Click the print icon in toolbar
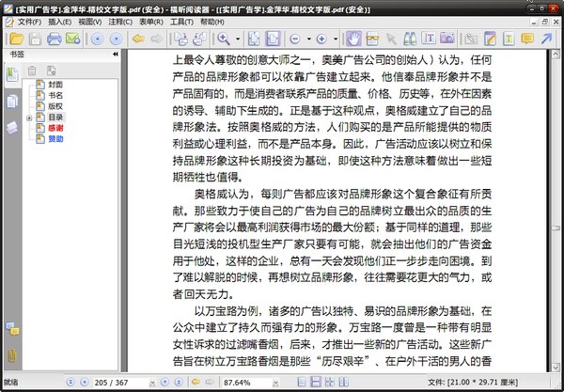The image size is (564, 392). 54,39
